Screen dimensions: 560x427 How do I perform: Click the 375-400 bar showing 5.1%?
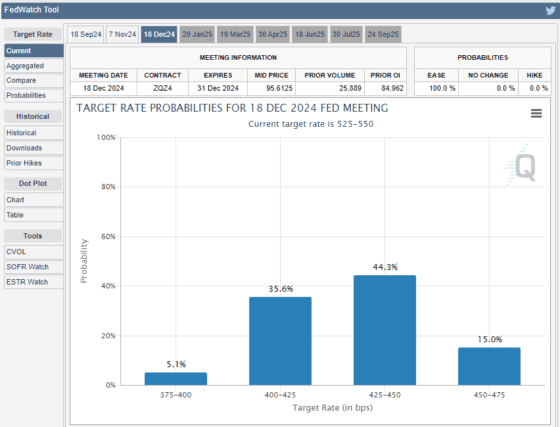tap(176, 379)
